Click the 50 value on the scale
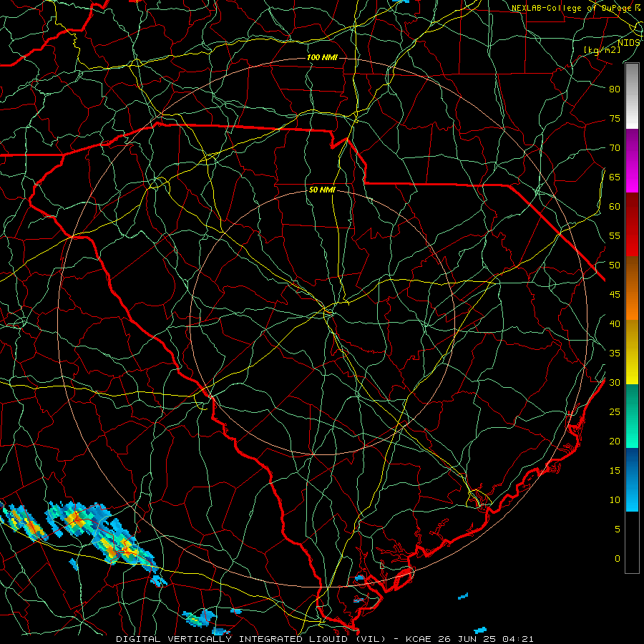 615,265
